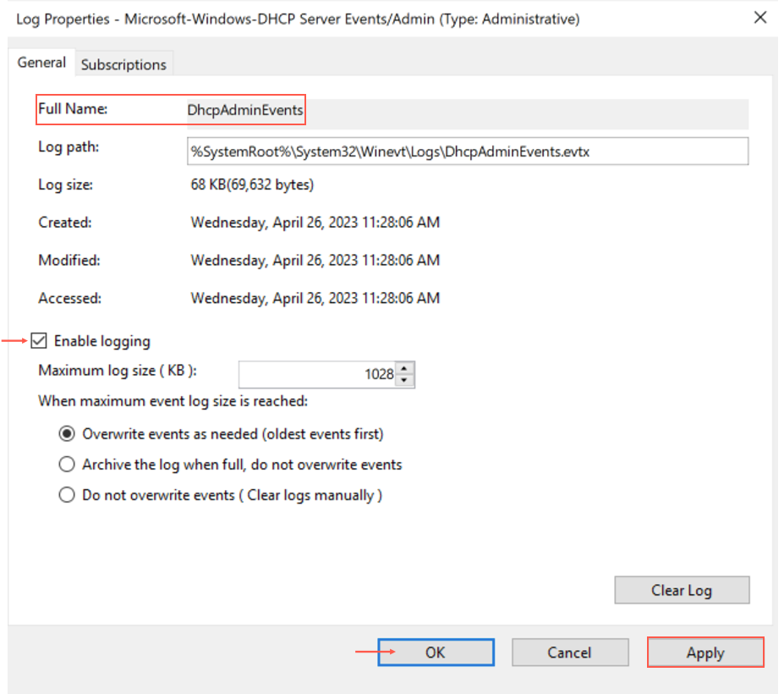Select Overwrite events as needed option

point(67,434)
